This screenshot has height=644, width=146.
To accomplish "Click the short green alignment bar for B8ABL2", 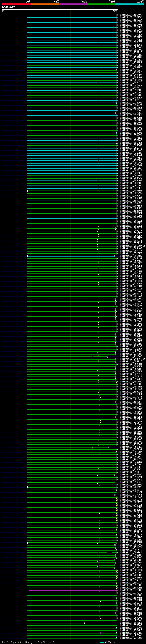I will click(x=56, y=623).
